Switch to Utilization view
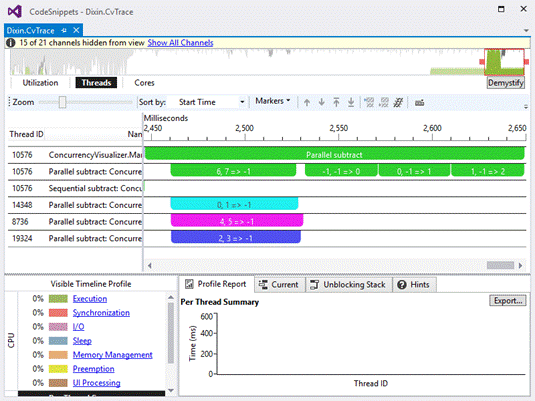This screenshot has height=401, width=535. pos(40,83)
